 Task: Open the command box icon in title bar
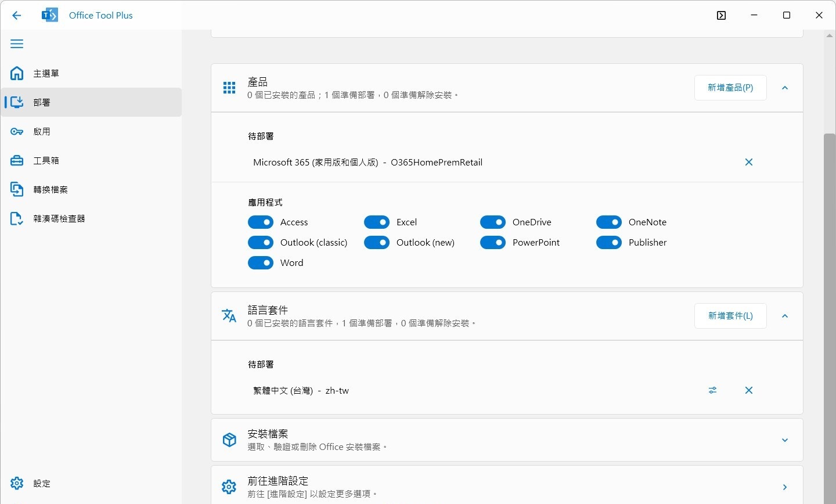[x=721, y=16]
